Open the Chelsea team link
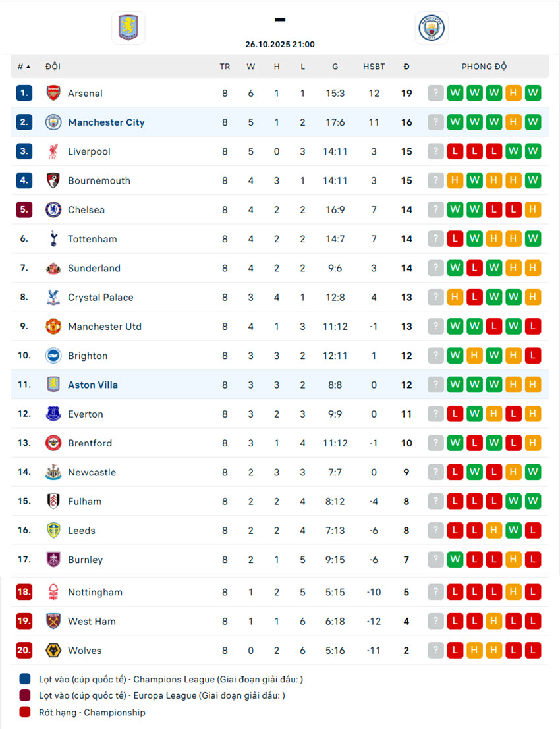Screen dimensions: 560x729 point(86,210)
